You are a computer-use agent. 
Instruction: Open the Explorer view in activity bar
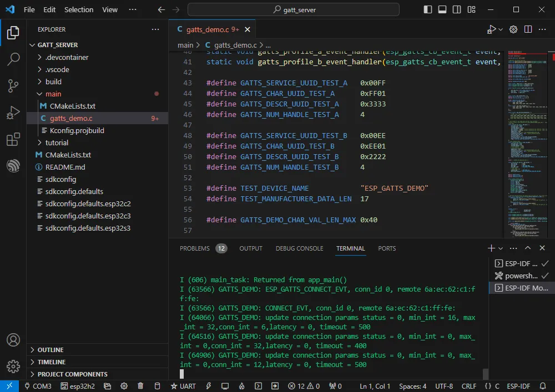pos(13,33)
